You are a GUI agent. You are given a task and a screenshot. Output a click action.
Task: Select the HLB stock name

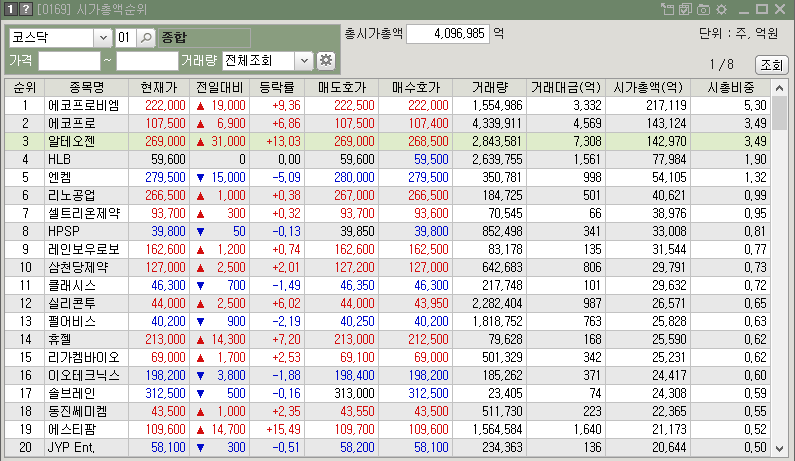coord(59,160)
